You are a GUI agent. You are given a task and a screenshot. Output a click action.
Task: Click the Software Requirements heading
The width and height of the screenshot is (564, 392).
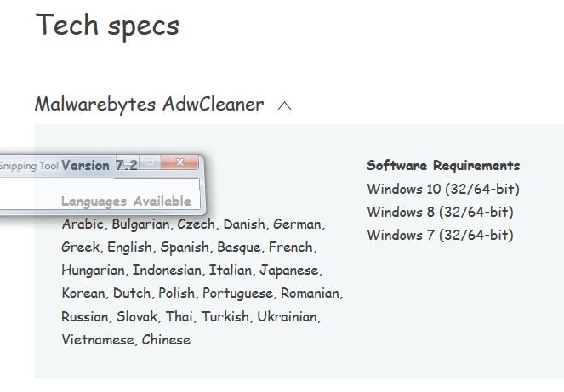pyautogui.click(x=442, y=165)
